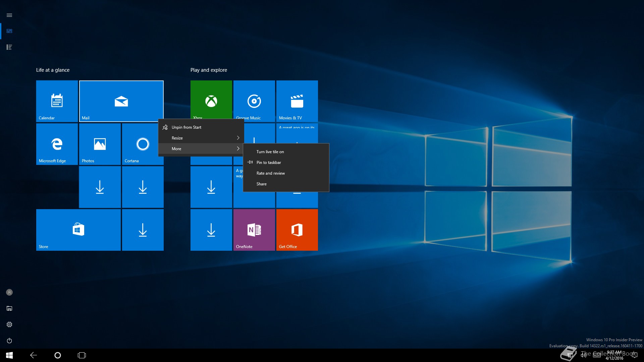Select the pinned tiles view icon
Screen dimensions: 644x362
(9, 31)
